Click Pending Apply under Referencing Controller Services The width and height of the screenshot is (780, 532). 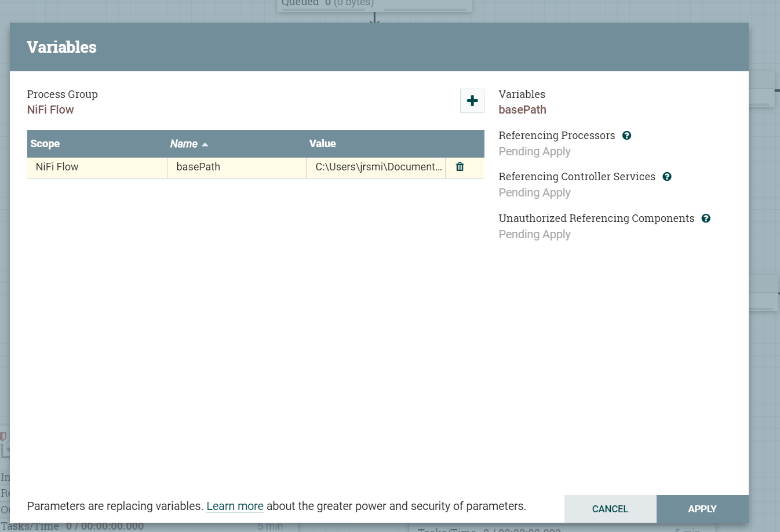[x=534, y=192]
